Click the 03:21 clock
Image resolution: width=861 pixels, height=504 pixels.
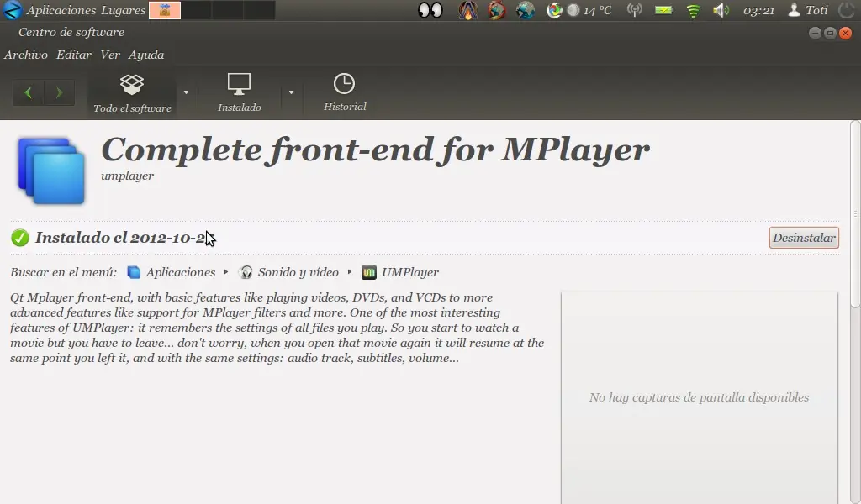coord(758,10)
